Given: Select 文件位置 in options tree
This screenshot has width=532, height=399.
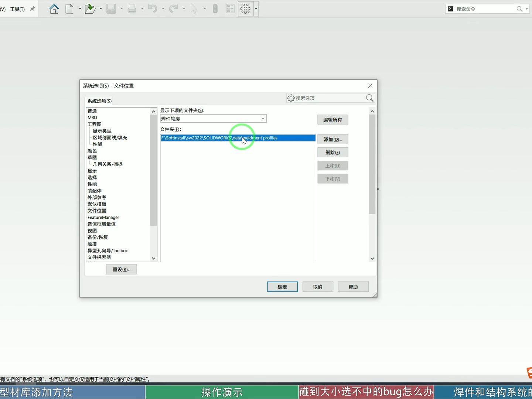Looking at the screenshot, I should click(97, 211).
